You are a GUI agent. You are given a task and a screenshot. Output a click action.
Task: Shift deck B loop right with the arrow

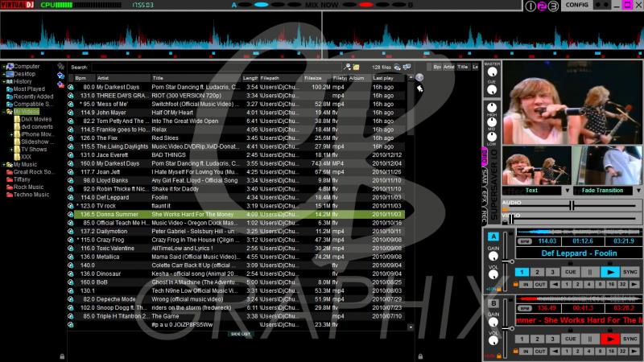click(634, 351)
